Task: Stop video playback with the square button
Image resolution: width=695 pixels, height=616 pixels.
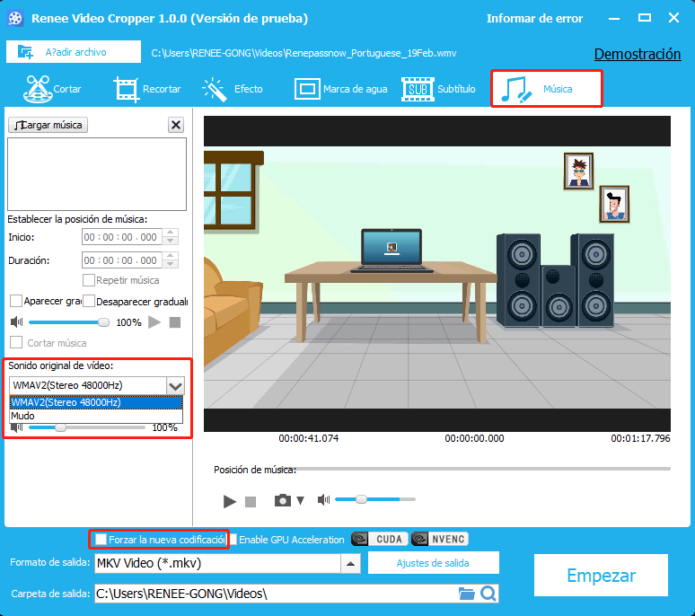Action: tap(251, 501)
